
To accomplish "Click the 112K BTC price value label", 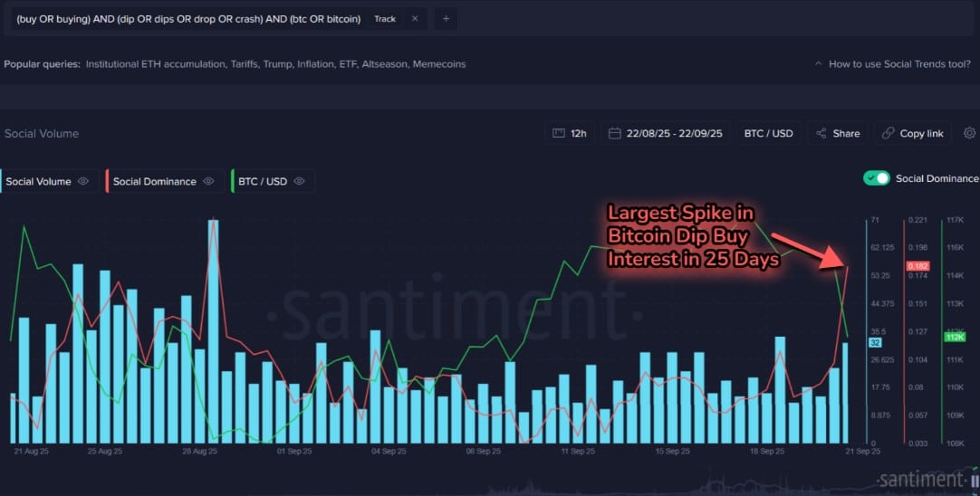I will coord(955,338).
